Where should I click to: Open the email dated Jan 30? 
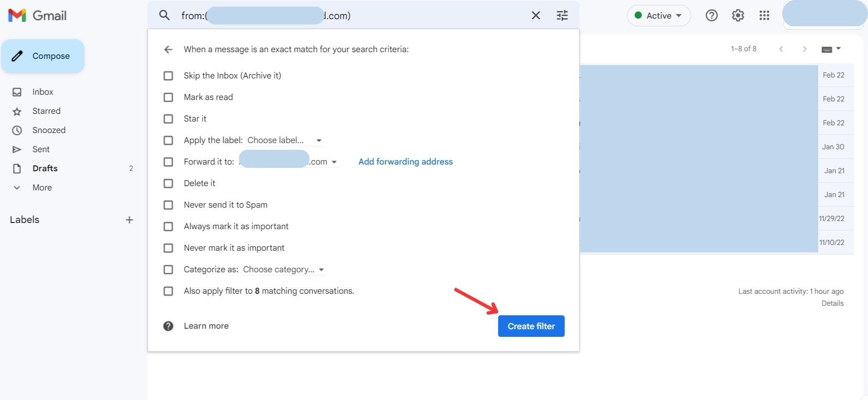coord(717,147)
